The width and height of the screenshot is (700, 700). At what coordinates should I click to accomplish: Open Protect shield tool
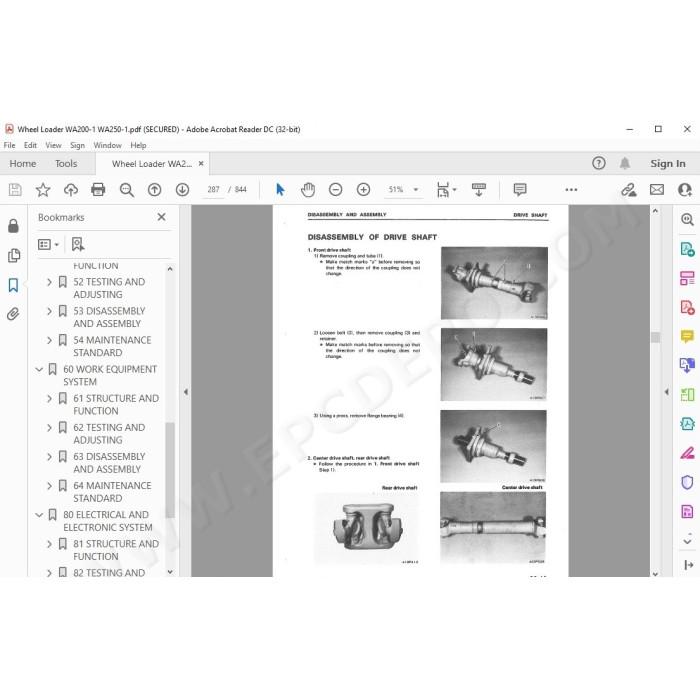tap(687, 482)
